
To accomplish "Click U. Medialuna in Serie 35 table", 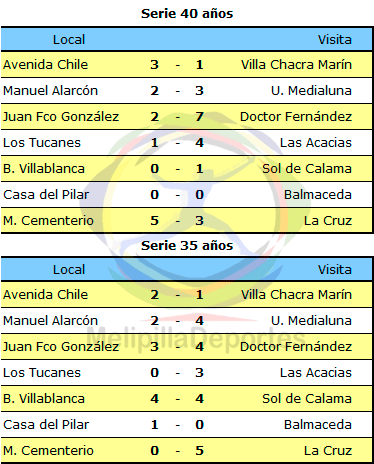I will tap(311, 321).
